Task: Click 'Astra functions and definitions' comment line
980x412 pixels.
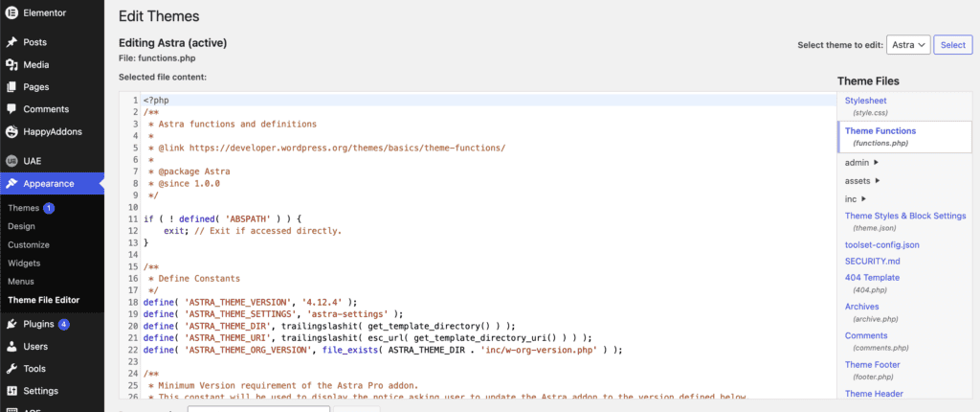Action: (233, 124)
